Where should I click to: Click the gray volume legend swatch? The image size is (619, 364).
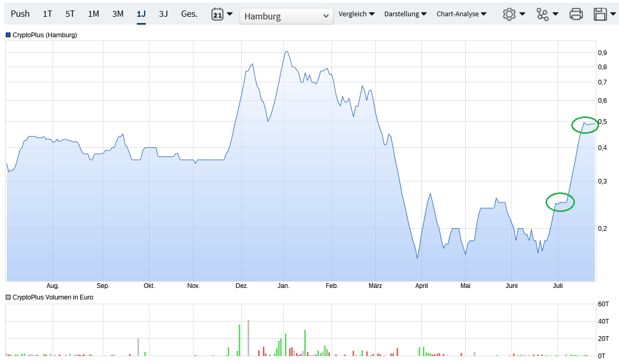(x=8, y=297)
